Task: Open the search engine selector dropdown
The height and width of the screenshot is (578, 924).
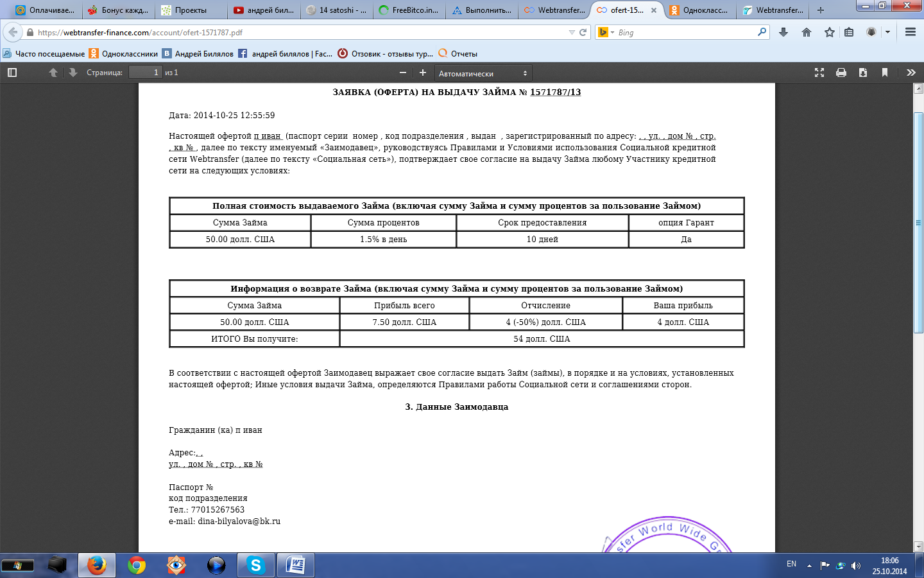Action: [606, 32]
